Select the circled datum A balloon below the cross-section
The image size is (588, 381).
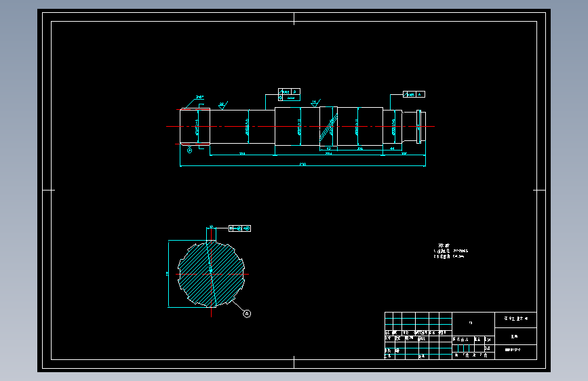pos(247,313)
